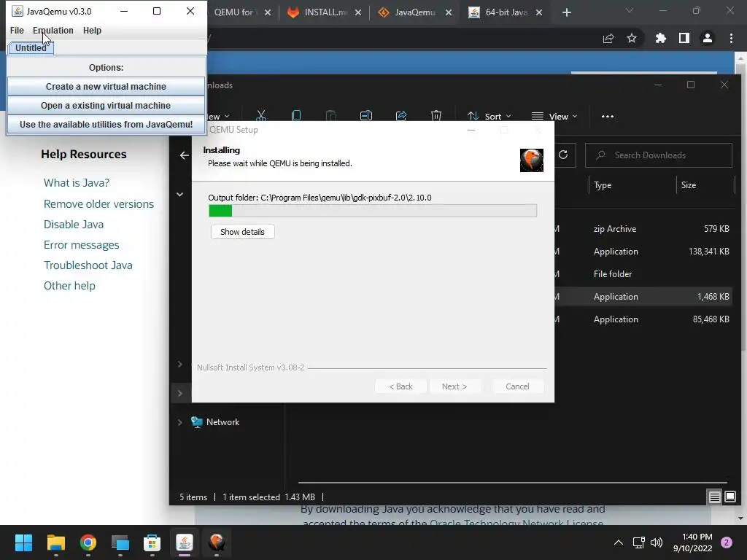Click Create a new virtual machine
The image size is (747, 560).
106,87
